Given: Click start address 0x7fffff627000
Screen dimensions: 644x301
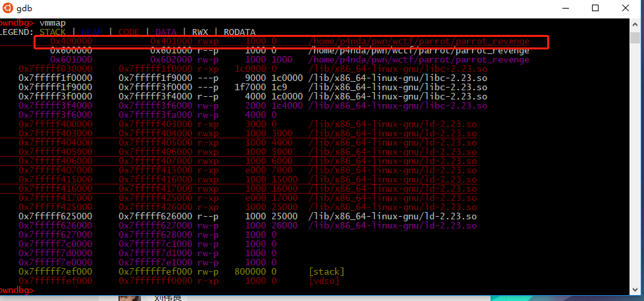Looking at the screenshot, I should coord(55,234).
